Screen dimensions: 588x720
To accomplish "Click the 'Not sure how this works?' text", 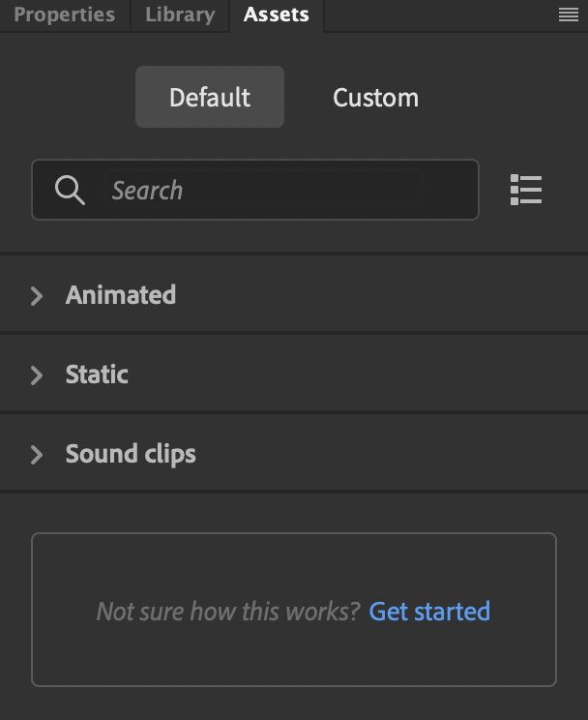I will 228,612.
